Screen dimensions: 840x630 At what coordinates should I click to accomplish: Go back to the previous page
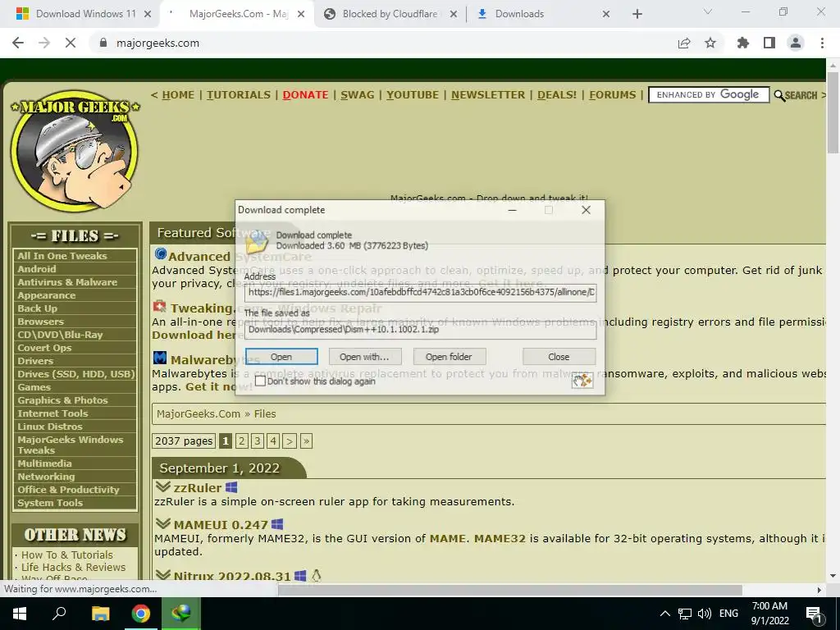coord(18,43)
